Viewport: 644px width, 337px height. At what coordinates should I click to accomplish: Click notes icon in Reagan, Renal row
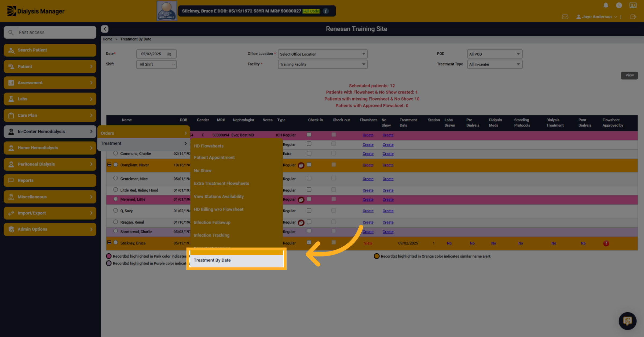tap(301, 223)
